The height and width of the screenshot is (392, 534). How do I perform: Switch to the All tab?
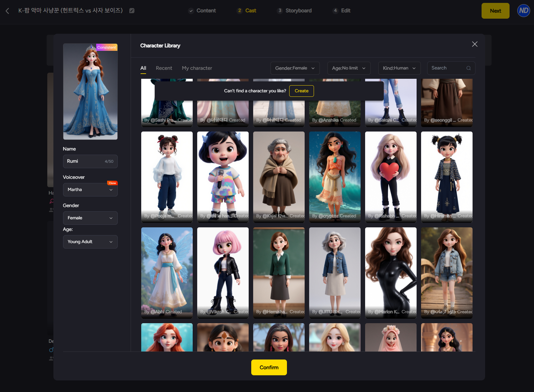click(x=143, y=68)
